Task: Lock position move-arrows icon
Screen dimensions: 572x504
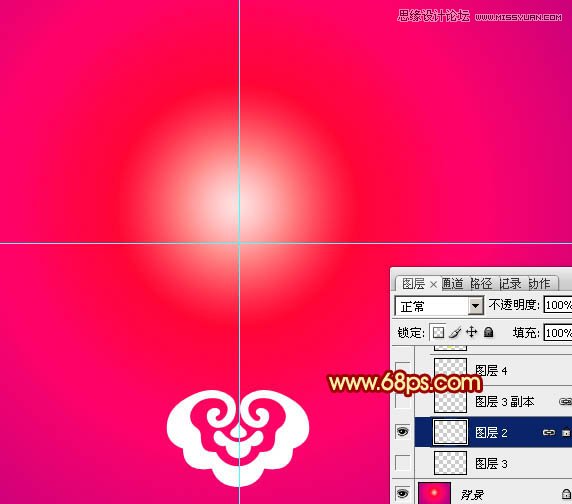Action: pyautogui.click(x=471, y=332)
